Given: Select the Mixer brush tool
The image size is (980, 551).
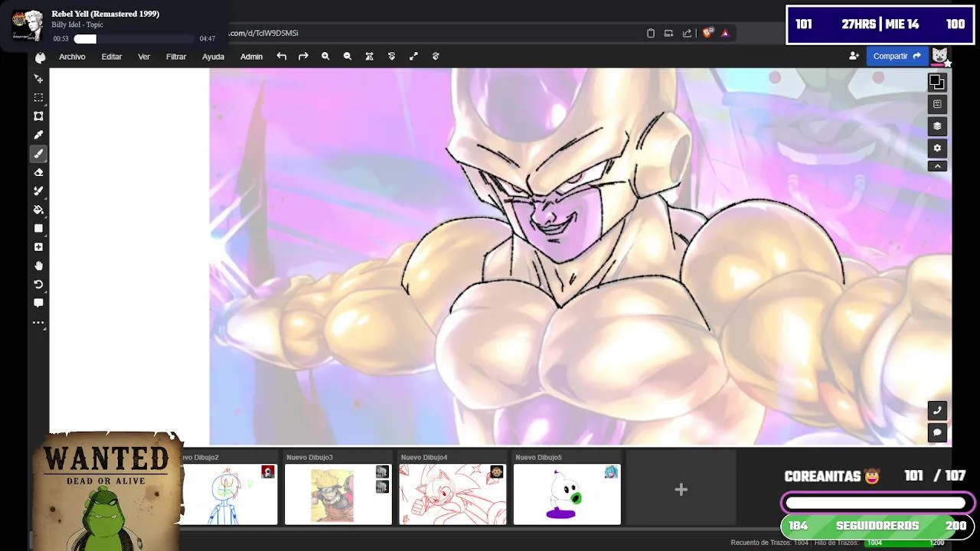Looking at the screenshot, I should pyautogui.click(x=38, y=191).
